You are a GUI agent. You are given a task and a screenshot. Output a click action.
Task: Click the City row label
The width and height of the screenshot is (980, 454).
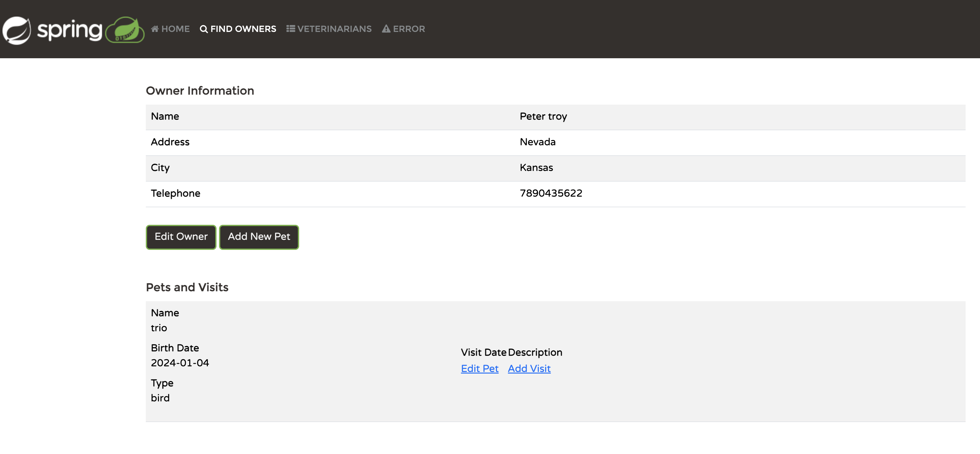pyautogui.click(x=160, y=168)
